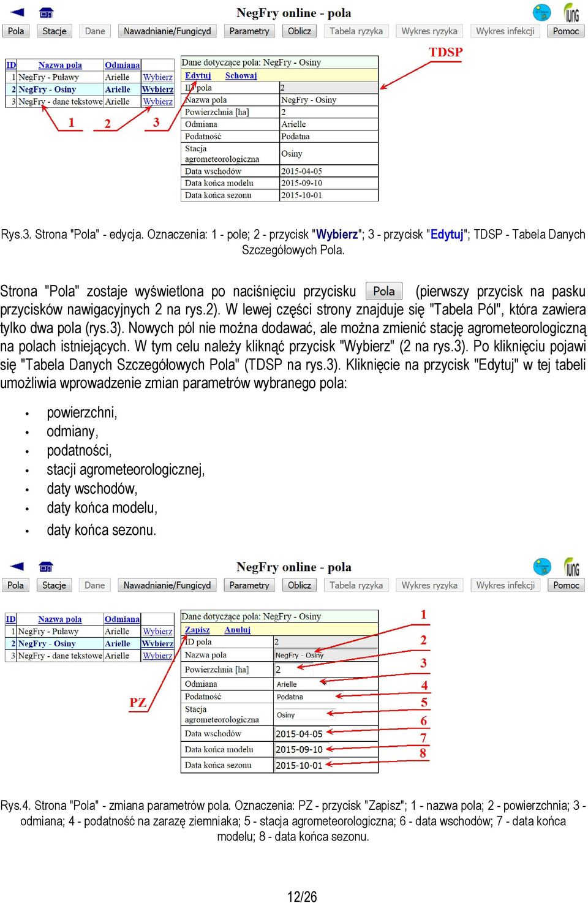This screenshot has width=588, height=903.
Task: Open the Pola tab in the Rys.3 navigation bar
Action: [x=16, y=31]
